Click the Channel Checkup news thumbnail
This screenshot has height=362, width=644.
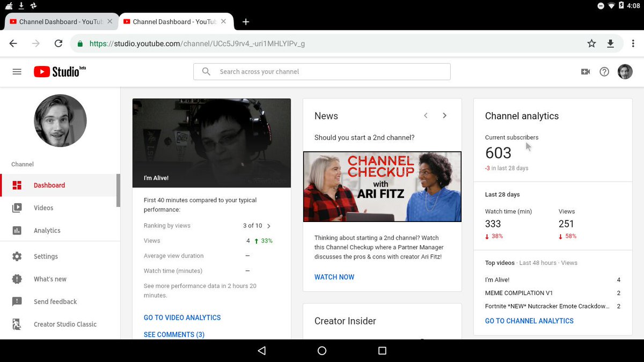pos(382,187)
